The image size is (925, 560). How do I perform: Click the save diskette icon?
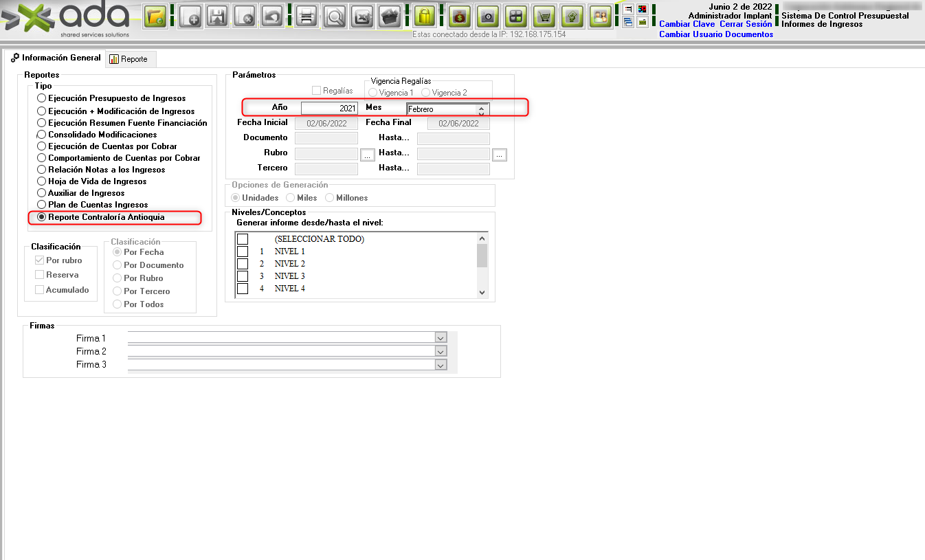(x=218, y=16)
